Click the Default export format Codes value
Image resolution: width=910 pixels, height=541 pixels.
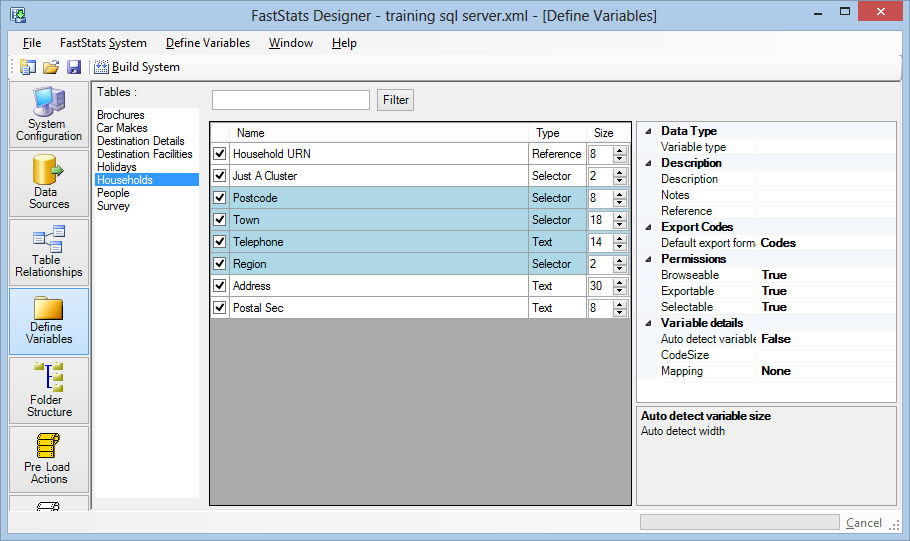778,243
